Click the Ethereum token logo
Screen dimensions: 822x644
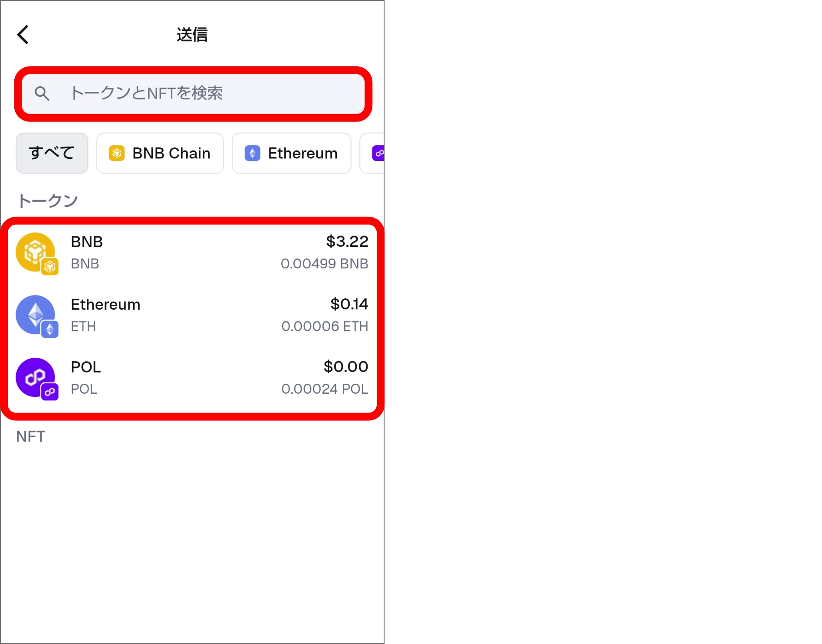point(36,314)
